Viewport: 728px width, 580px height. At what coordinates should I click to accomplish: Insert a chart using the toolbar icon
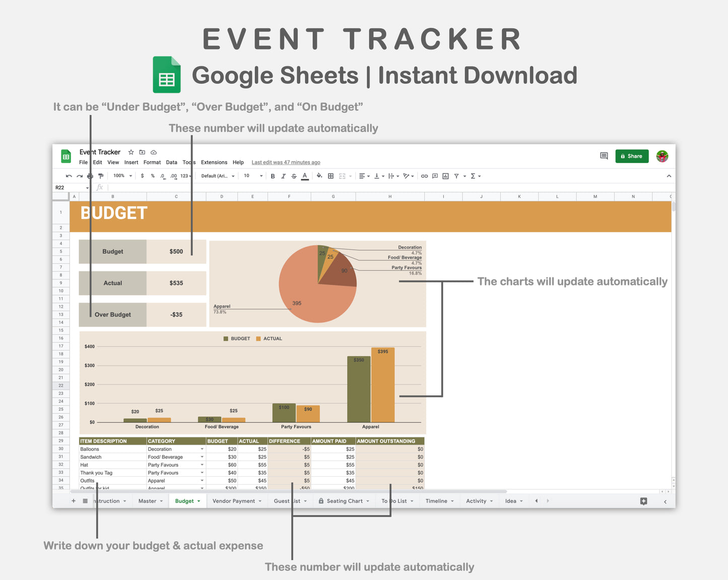click(x=444, y=176)
